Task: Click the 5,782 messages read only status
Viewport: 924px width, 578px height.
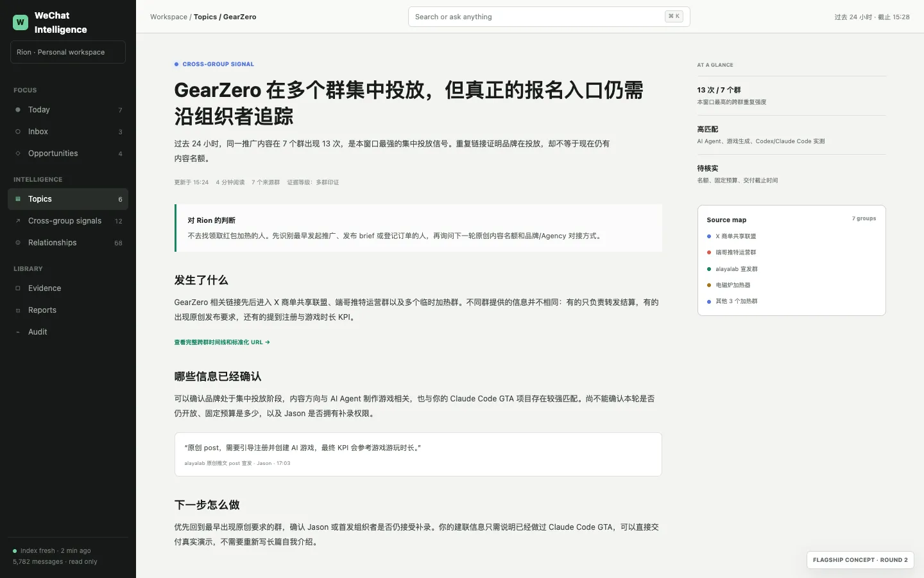Action: click(55, 562)
